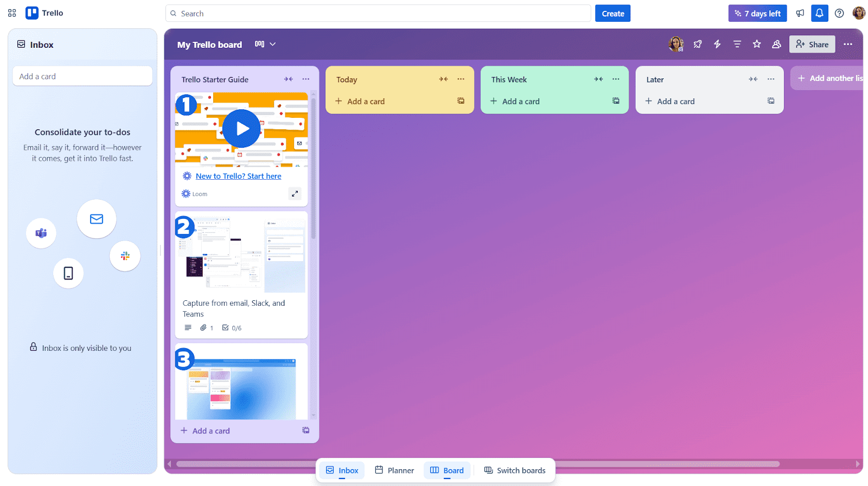Star the My Trello board
Screen dimensions: 868x486
(x=757, y=45)
